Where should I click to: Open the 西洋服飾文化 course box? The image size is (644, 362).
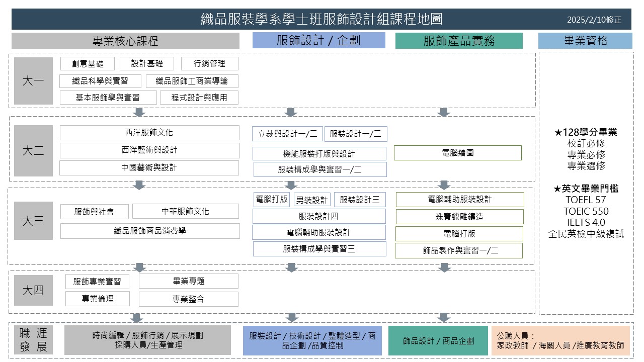(149, 133)
